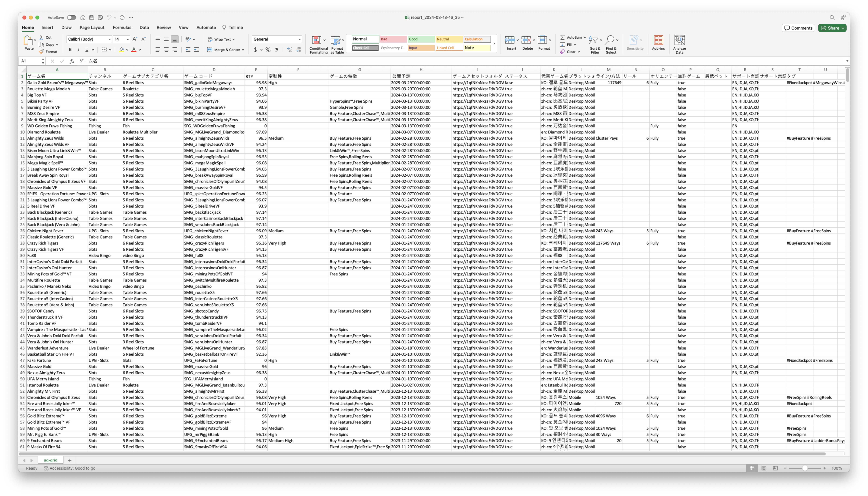
Task: Click the Share button
Action: (x=831, y=28)
